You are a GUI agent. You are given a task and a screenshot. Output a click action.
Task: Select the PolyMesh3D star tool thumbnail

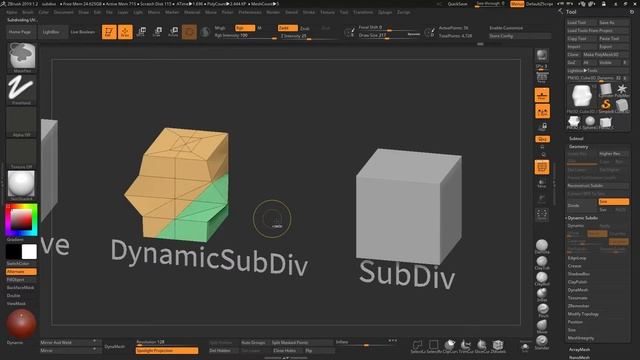point(622,90)
